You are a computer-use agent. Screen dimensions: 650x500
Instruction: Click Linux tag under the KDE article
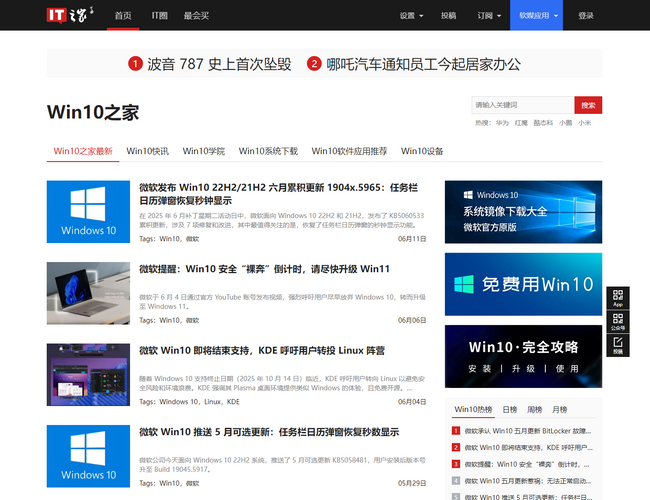click(x=213, y=402)
